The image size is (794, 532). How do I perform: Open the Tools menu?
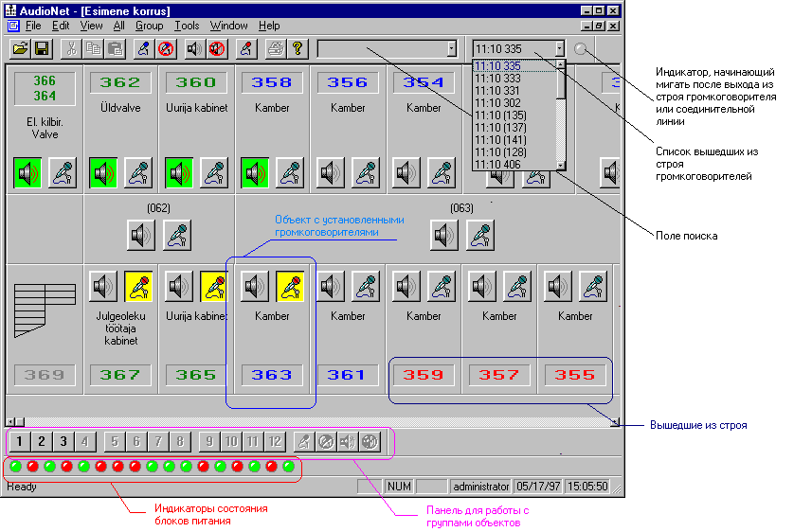click(x=187, y=26)
